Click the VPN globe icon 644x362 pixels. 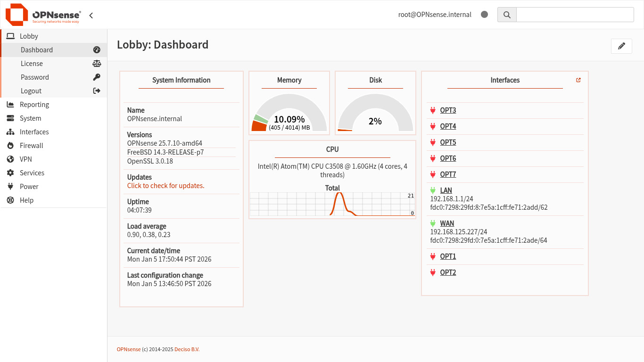pos(10,159)
